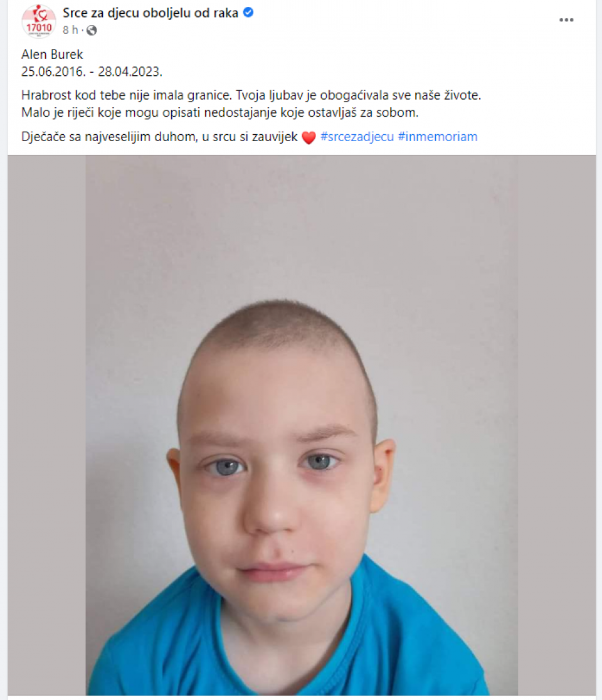
Task: Click the name Alen Burek in post
Action: click(x=52, y=55)
